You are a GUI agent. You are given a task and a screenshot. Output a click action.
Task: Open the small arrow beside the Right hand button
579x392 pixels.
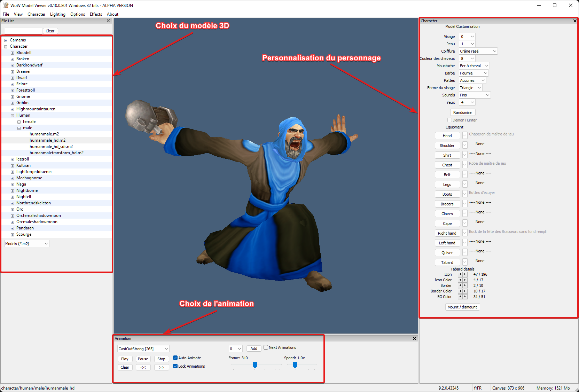click(x=465, y=233)
